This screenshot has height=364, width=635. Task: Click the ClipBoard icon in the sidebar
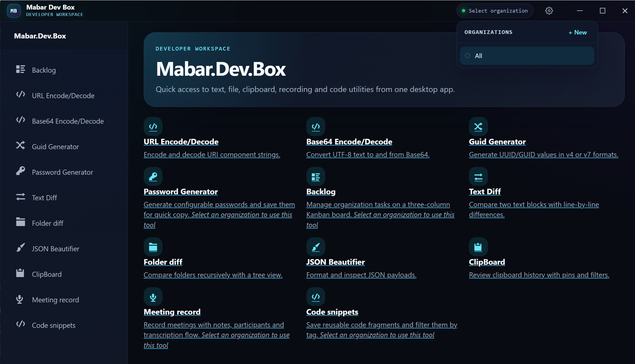pyautogui.click(x=20, y=273)
